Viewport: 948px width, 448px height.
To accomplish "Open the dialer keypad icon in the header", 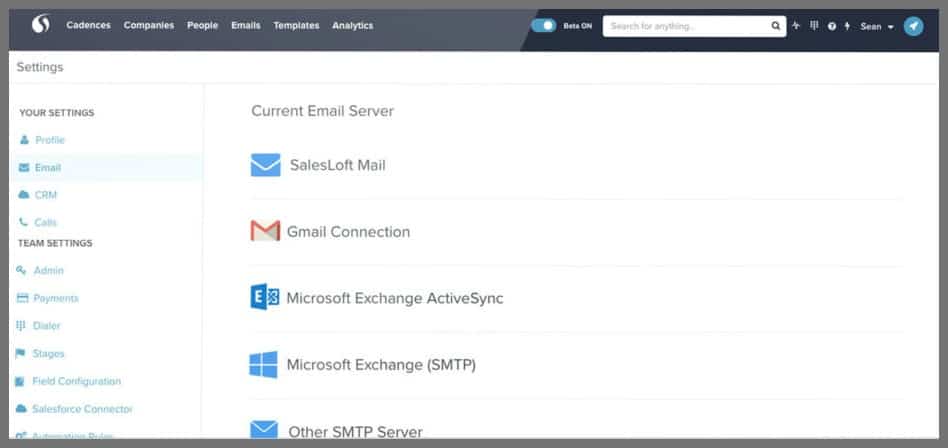I will (813, 26).
